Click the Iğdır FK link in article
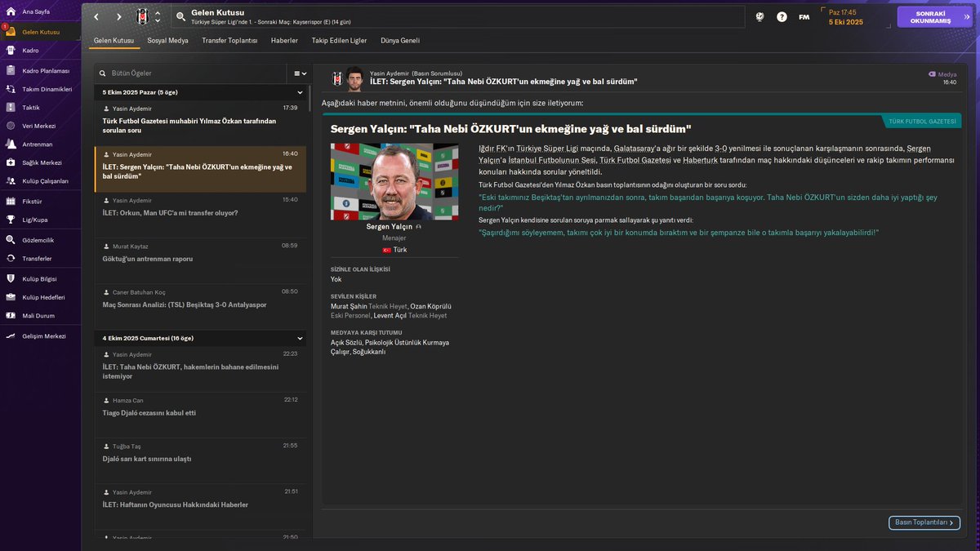The image size is (980, 551). (x=492, y=149)
